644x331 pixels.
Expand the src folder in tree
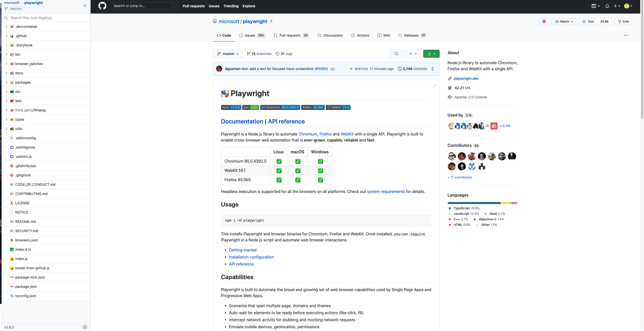7,92
